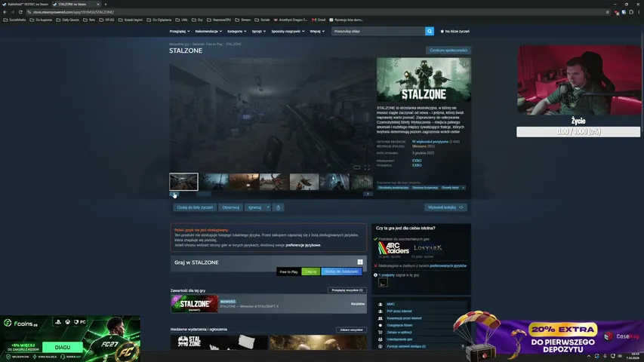Image resolution: width=644 pixels, height=362 pixels.
Task: Reload the page with the refresh icon
Action: click(20, 12)
